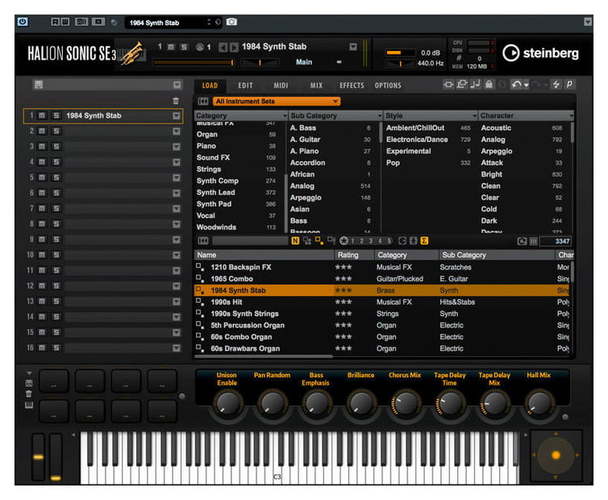This screenshot has width=608, height=500.
Task: Click the trash icon above slot list
Action: click(x=176, y=101)
